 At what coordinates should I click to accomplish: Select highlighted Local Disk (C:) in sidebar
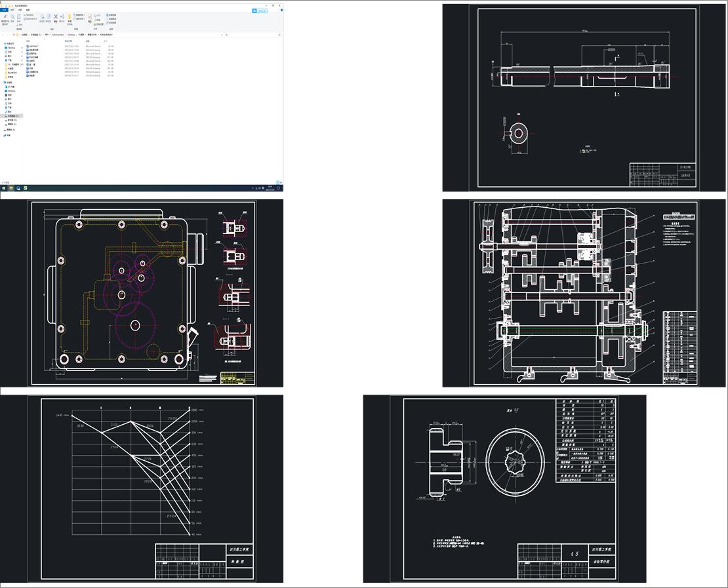coord(12,116)
